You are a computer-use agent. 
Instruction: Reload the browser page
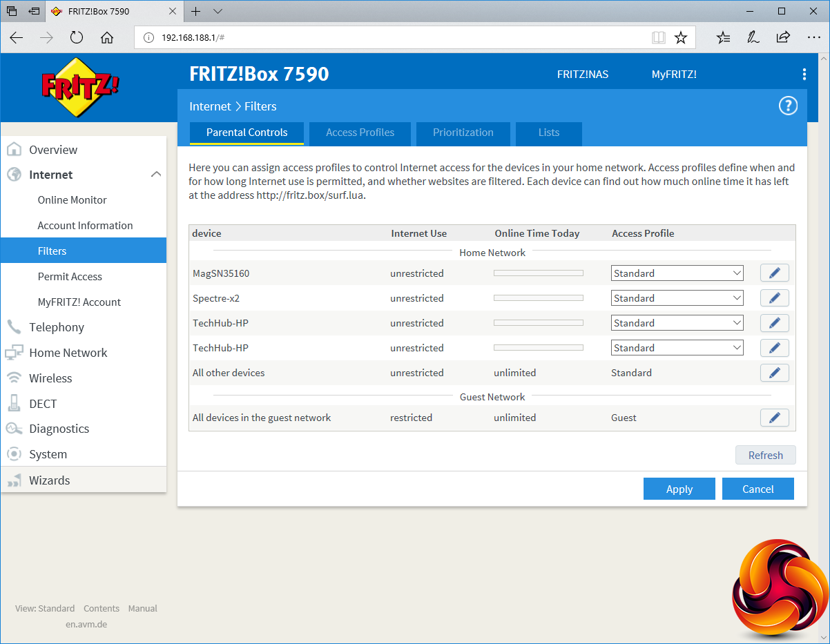[x=77, y=37]
